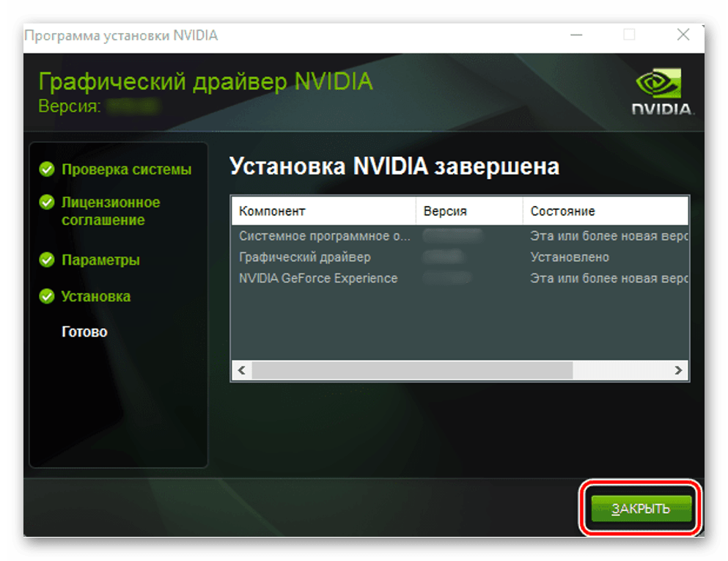Select the NVIDIA GeForce Experience row
Screen dimensions: 728x561
pos(460,278)
